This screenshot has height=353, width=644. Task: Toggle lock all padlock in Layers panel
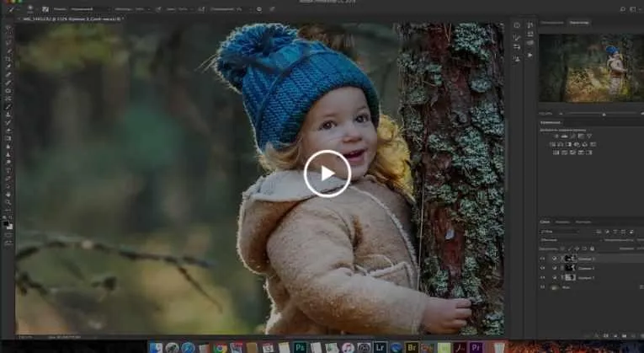point(592,249)
